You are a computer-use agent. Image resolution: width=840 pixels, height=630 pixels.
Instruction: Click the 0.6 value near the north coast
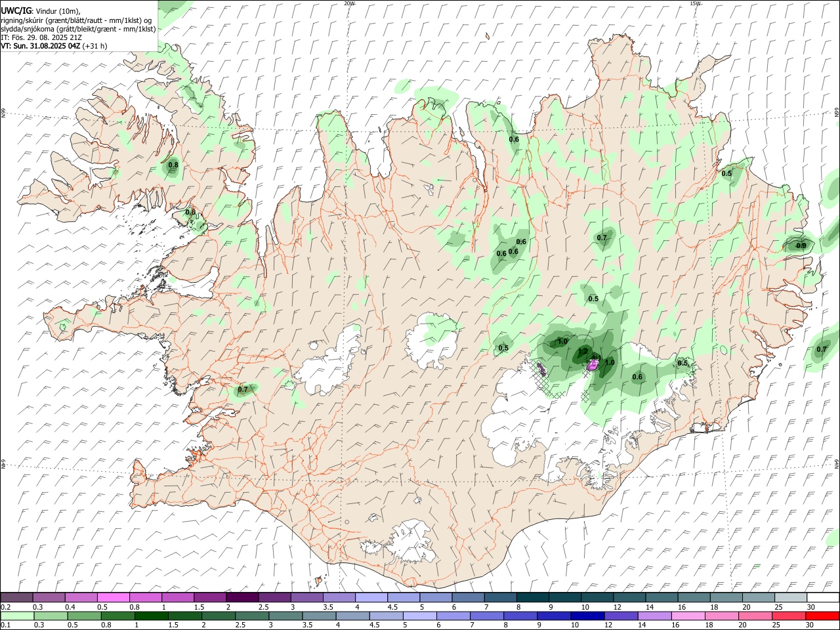[x=514, y=139]
